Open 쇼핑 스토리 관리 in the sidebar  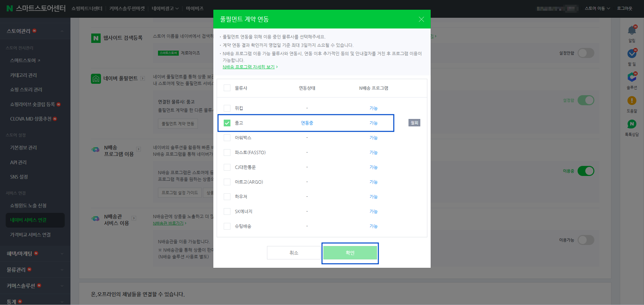pos(26,89)
